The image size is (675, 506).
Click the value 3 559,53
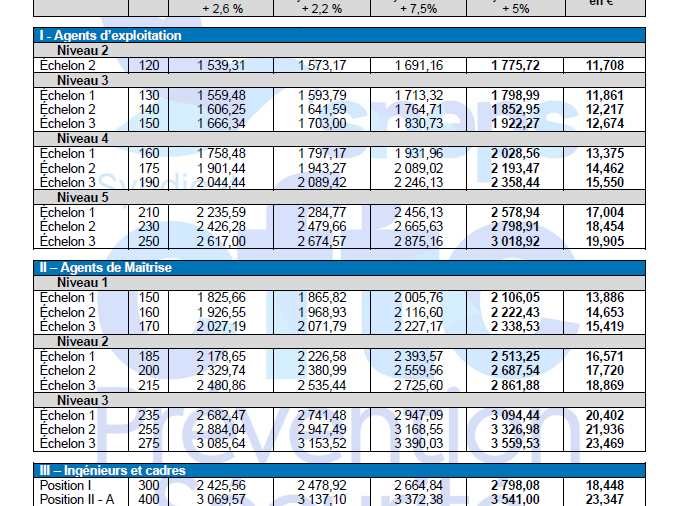pos(516,444)
